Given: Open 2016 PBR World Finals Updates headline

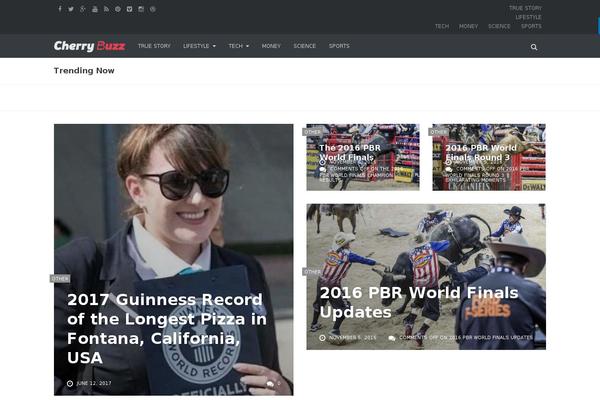Looking at the screenshot, I should click(x=419, y=302).
